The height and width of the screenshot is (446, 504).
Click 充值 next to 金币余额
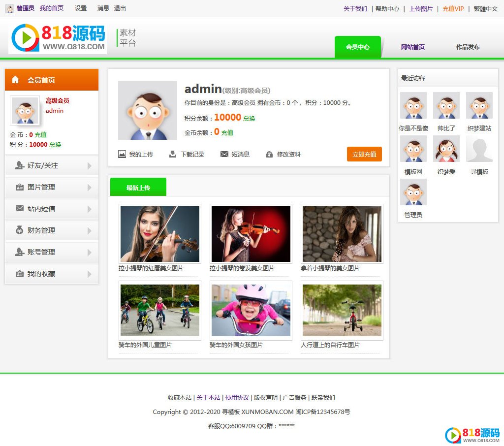click(x=227, y=132)
